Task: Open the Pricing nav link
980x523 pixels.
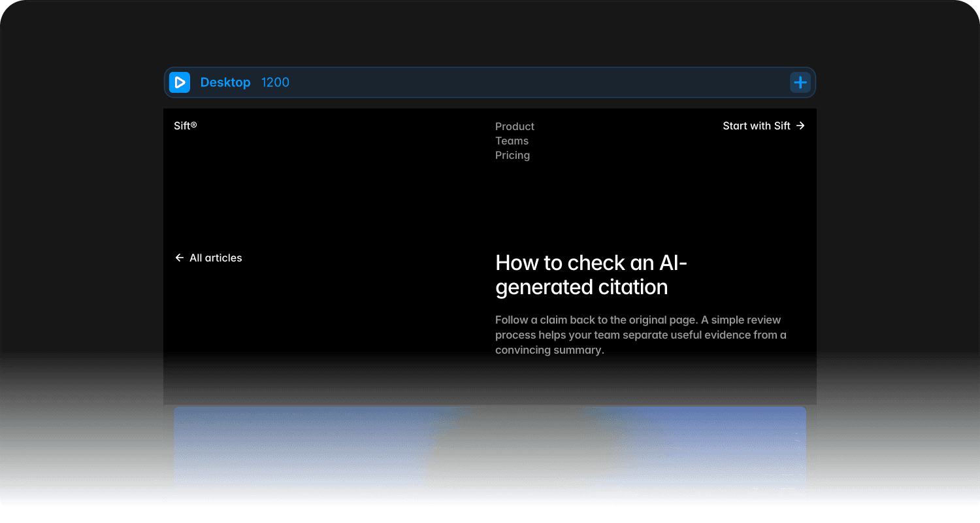Action: tap(512, 155)
